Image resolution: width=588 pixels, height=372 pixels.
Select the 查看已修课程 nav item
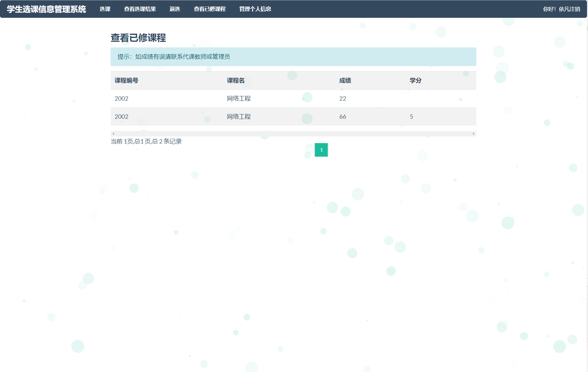pyautogui.click(x=210, y=9)
